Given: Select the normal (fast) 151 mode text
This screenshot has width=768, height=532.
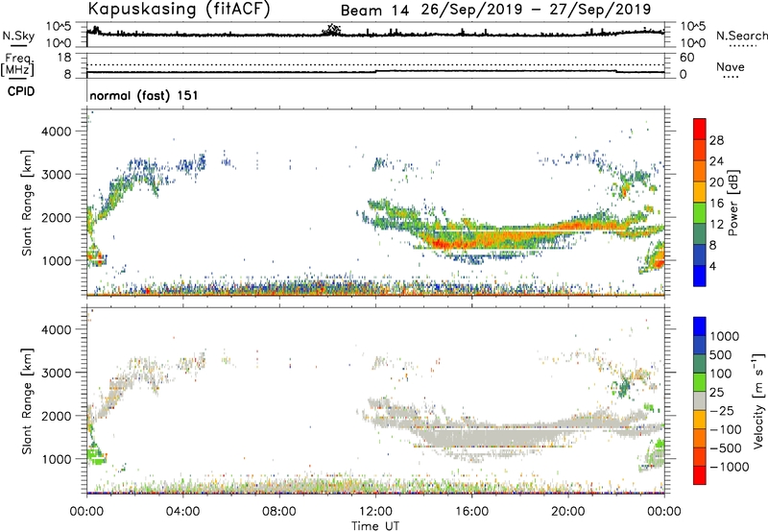Looking at the screenshot, I should click(x=144, y=95).
